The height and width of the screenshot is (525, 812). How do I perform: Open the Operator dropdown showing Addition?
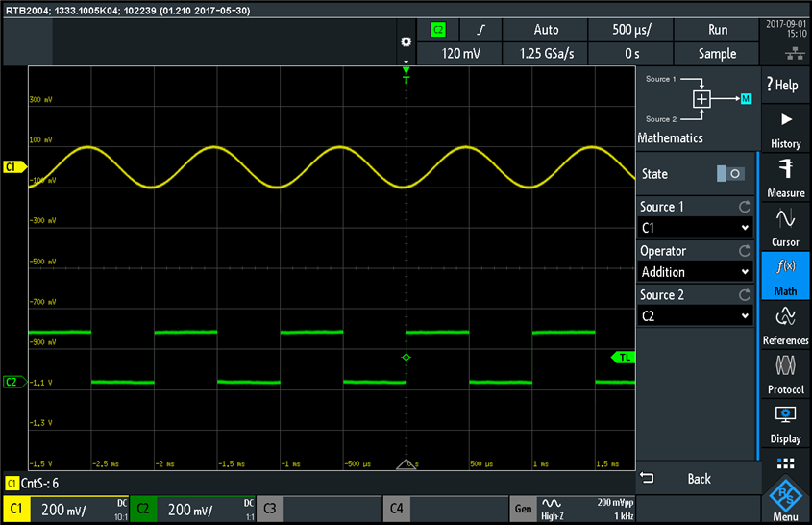695,272
